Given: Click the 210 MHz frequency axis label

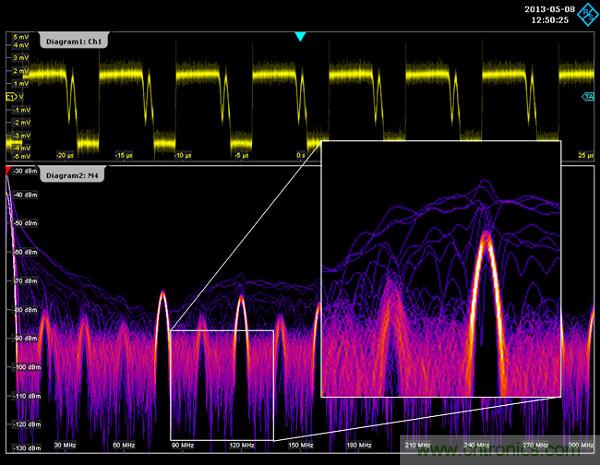Looking at the screenshot, I should click(x=418, y=444).
